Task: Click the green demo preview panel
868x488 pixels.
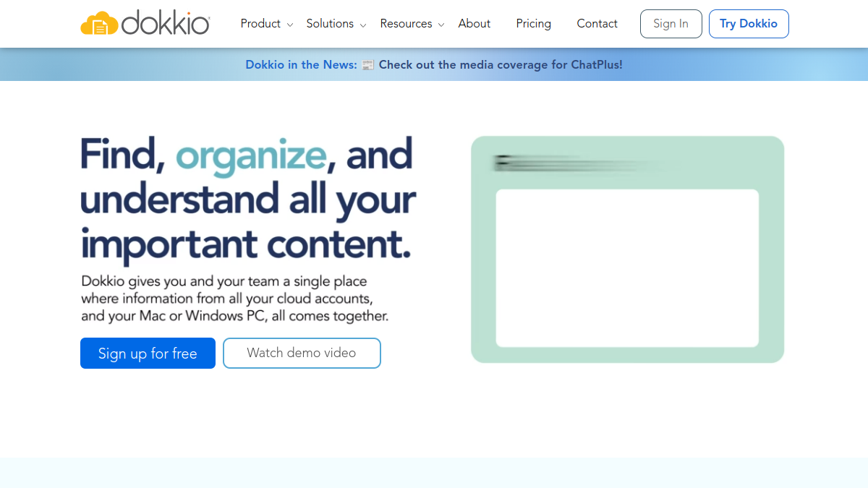Action: pyautogui.click(x=627, y=249)
